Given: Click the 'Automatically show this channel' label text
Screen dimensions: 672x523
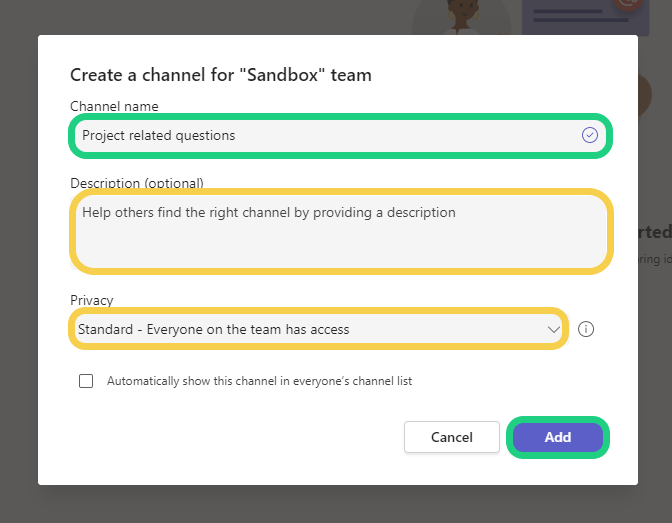Looking at the screenshot, I should (x=259, y=381).
